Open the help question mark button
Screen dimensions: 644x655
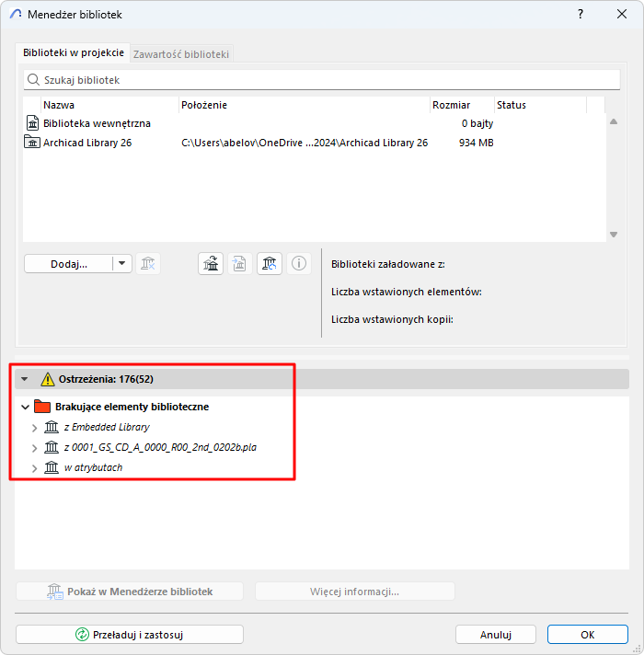(x=581, y=14)
